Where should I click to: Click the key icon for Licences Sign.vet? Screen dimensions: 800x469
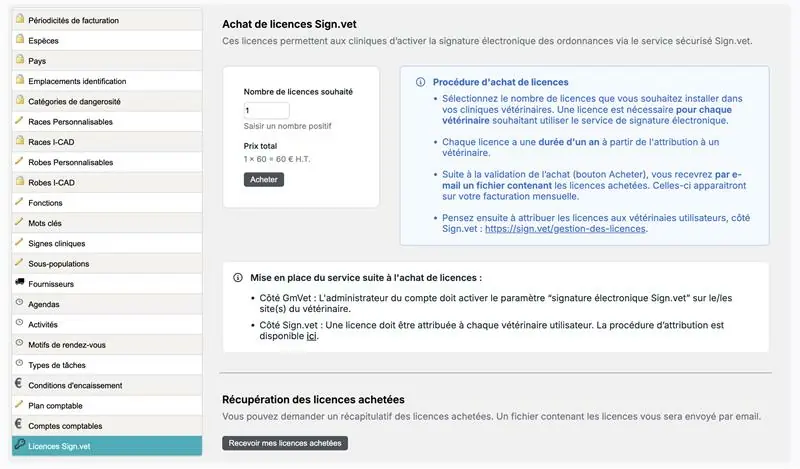(x=19, y=445)
